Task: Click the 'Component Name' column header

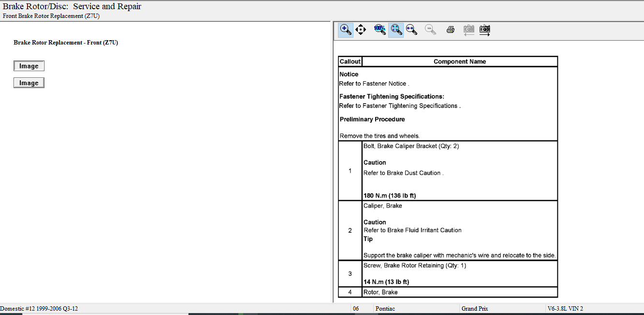Action: [460, 61]
